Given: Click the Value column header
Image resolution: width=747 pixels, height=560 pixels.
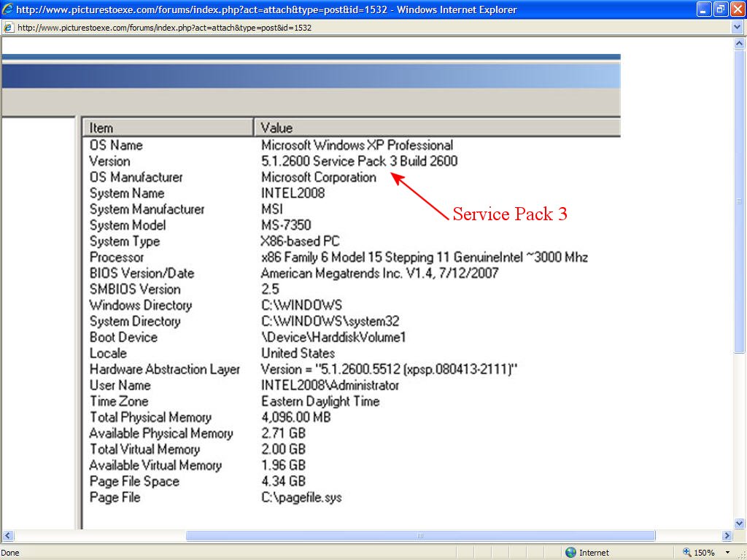Looking at the screenshot, I should pyautogui.click(x=438, y=128).
